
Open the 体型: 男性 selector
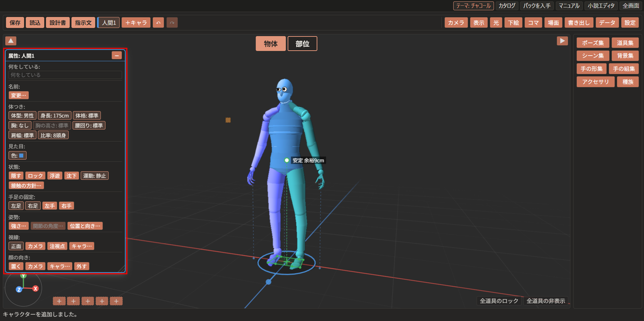(x=22, y=115)
